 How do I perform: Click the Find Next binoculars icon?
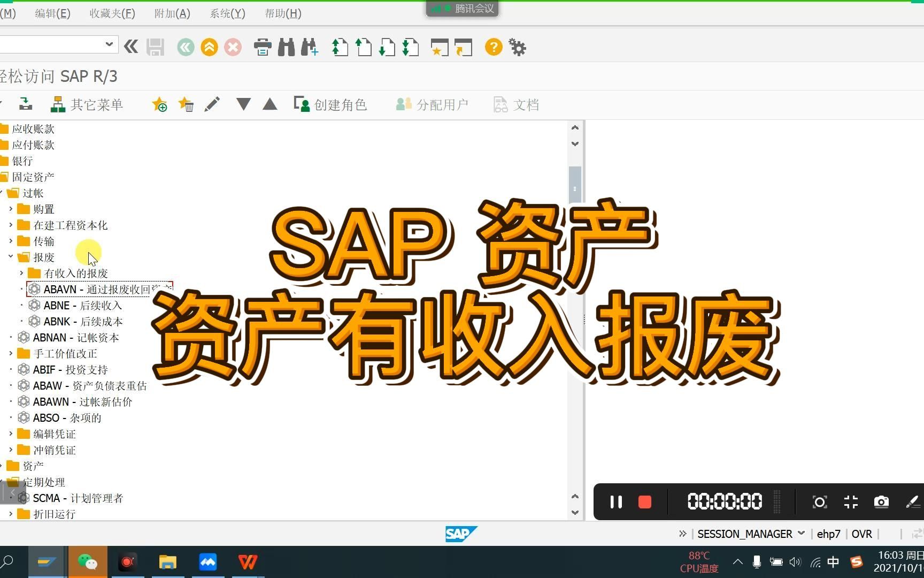(x=310, y=47)
